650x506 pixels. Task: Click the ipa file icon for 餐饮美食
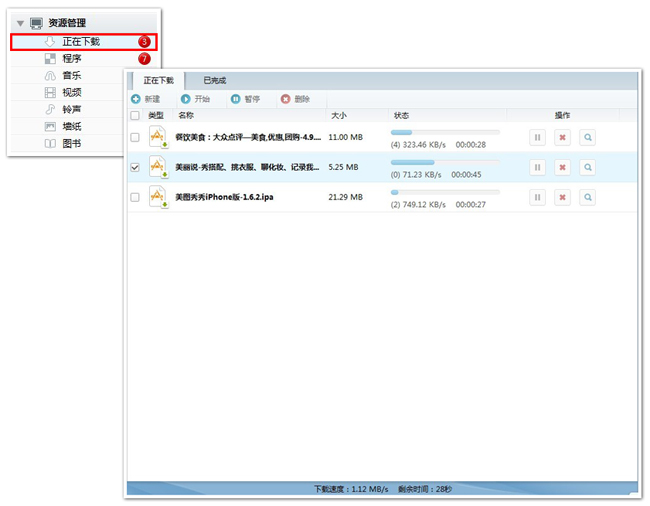pos(158,137)
